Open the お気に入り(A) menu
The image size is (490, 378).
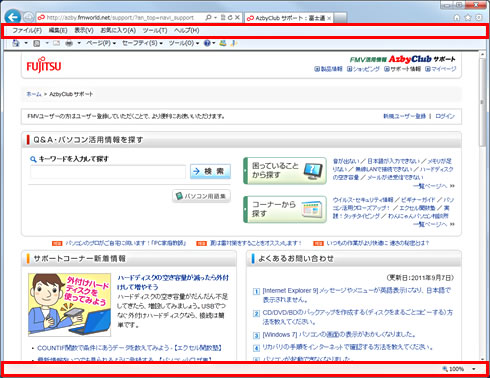coord(118,30)
